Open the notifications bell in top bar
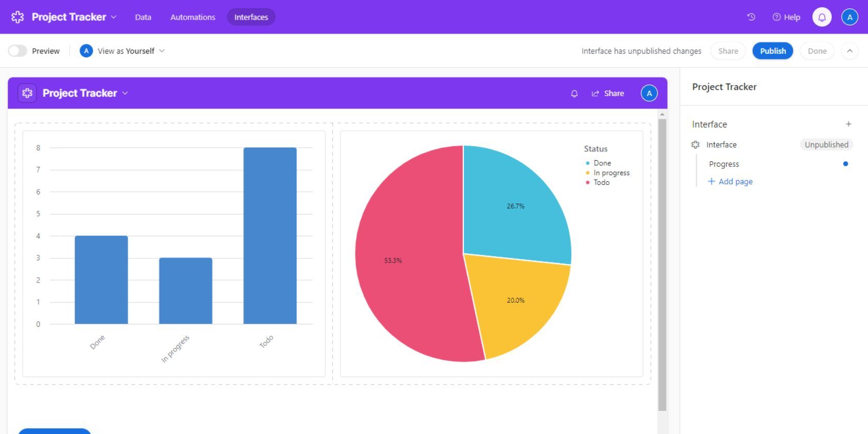The height and width of the screenshot is (434, 868). coord(822,17)
